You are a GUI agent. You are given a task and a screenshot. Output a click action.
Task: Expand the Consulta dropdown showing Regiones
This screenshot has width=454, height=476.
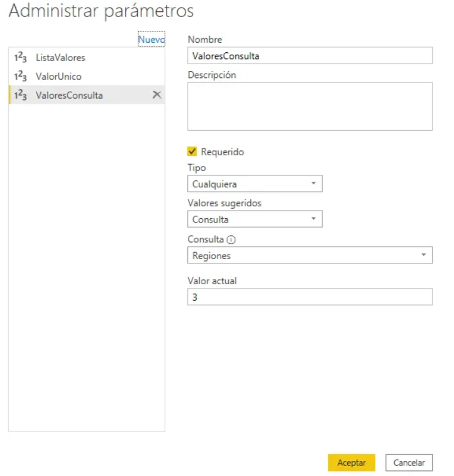309,255
